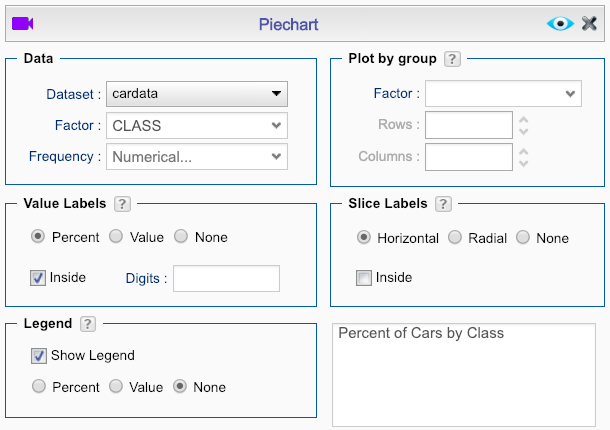Click the Columns input field
This screenshot has height=430, width=610.
(469, 157)
